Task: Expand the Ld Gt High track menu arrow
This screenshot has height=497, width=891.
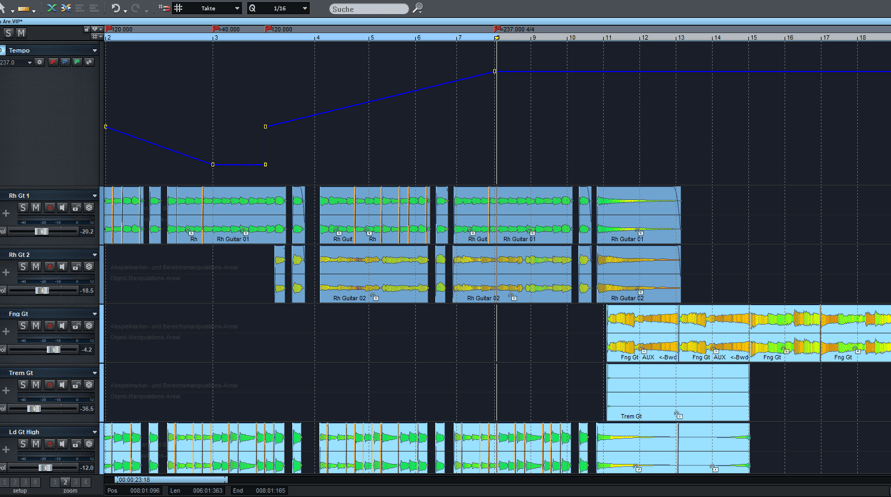Action: pos(94,432)
